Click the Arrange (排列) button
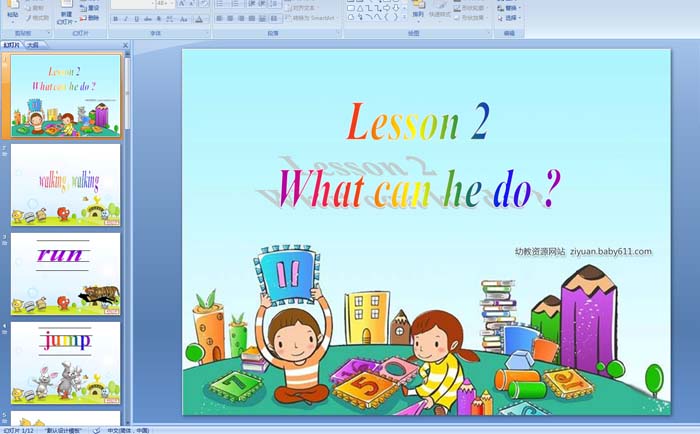 418,13
